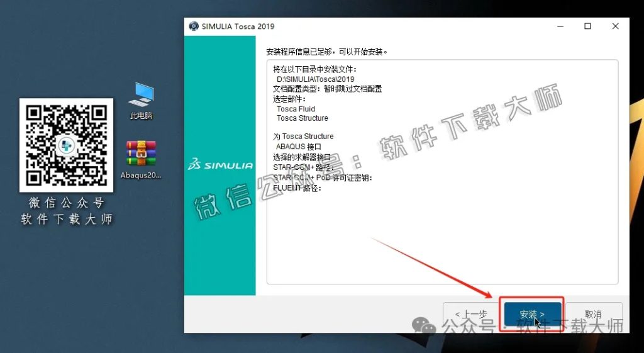Click the line '将在以下目录中安装文件:'
The image size is (644, 353).
click(315, 69)
